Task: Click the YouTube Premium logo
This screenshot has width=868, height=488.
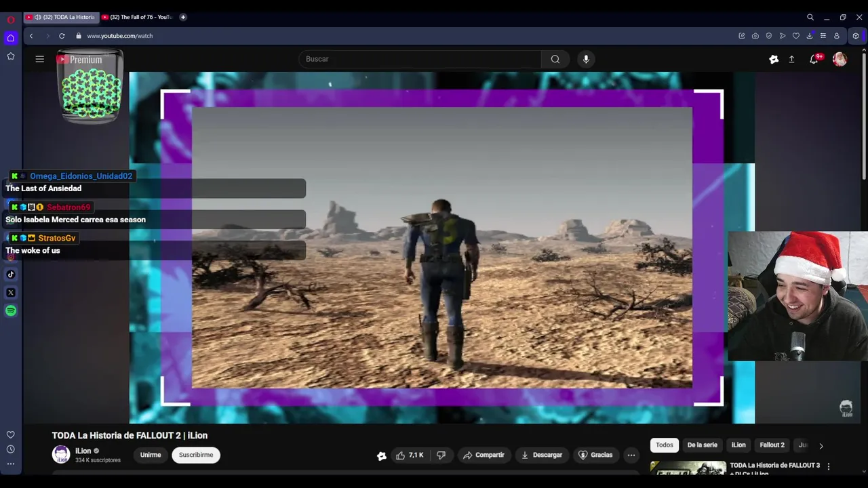Action: [80, 60]
